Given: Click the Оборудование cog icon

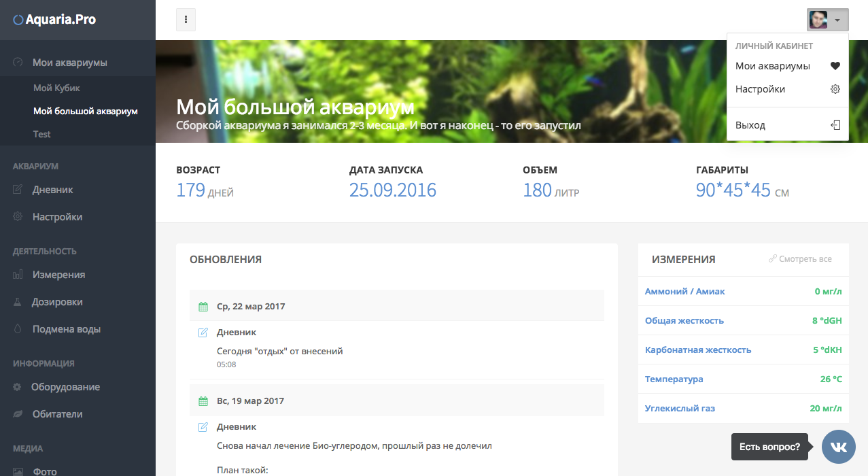Looking at the screenshot, I should (18, 387).
